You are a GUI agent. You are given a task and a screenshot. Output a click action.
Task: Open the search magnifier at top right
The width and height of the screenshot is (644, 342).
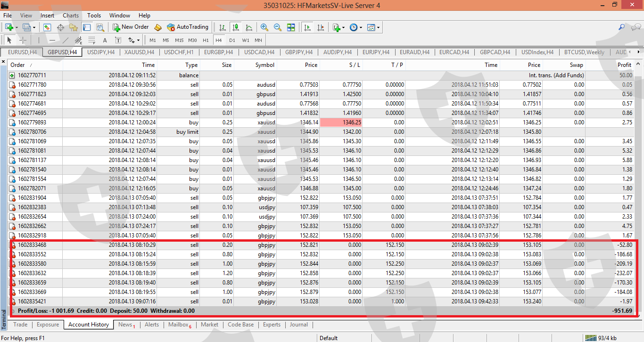622,27
